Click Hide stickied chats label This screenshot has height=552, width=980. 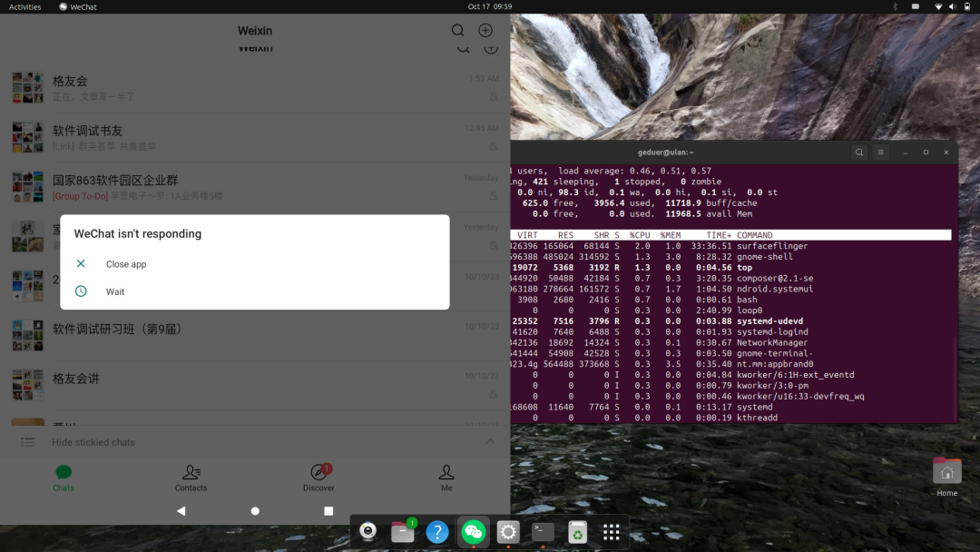[x=93, y=442]
